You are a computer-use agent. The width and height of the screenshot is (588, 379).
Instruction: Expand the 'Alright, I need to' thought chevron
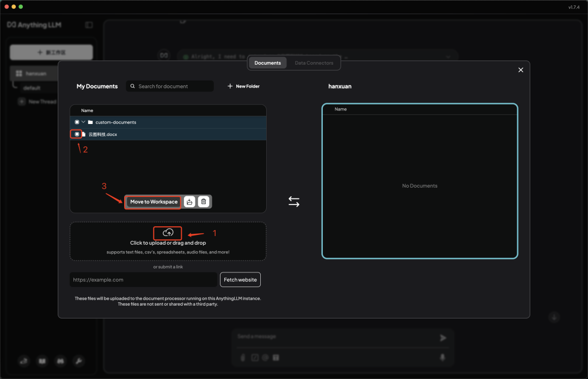pyautogui.click(x=448, y=57)
